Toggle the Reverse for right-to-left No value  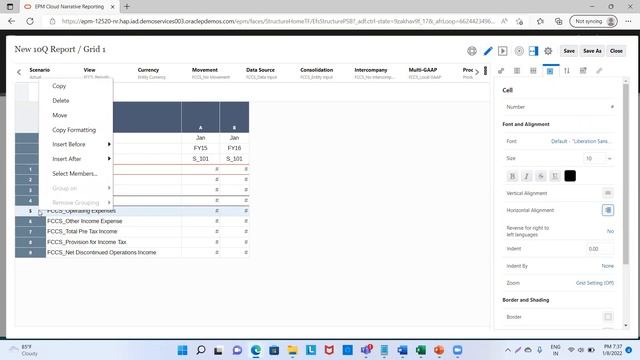coord(610,231)
